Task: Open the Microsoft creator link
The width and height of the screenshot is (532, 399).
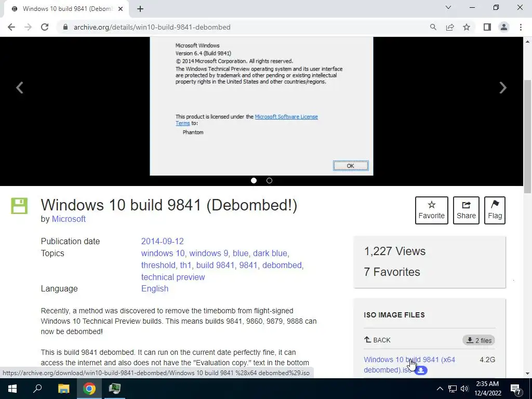Action: [69, 219]
